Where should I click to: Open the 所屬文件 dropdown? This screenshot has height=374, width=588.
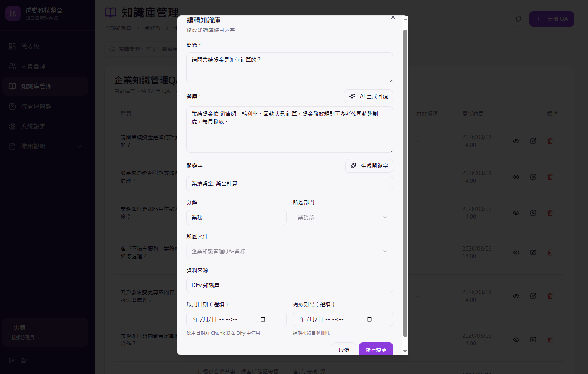290,251
